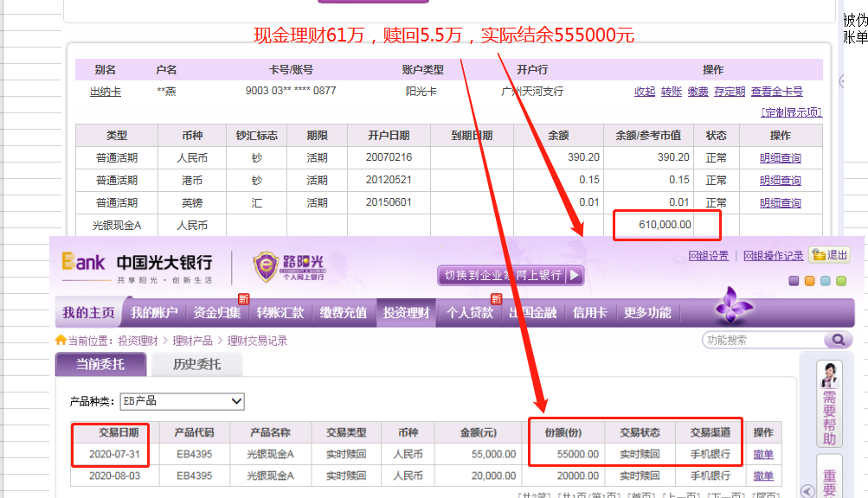Click 缴费 link in account operations
Viewport: 868px width, 498px height.
(698, 92)
